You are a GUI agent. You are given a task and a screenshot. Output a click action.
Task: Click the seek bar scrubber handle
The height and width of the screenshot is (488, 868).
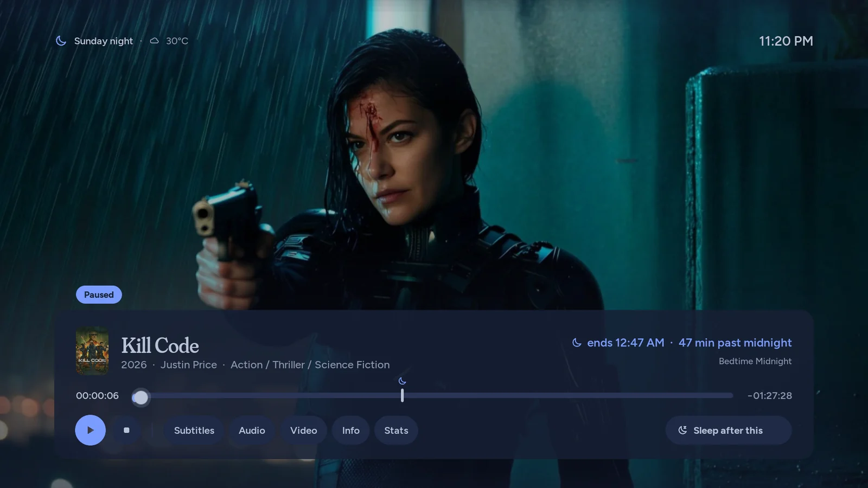pos(141,397)
